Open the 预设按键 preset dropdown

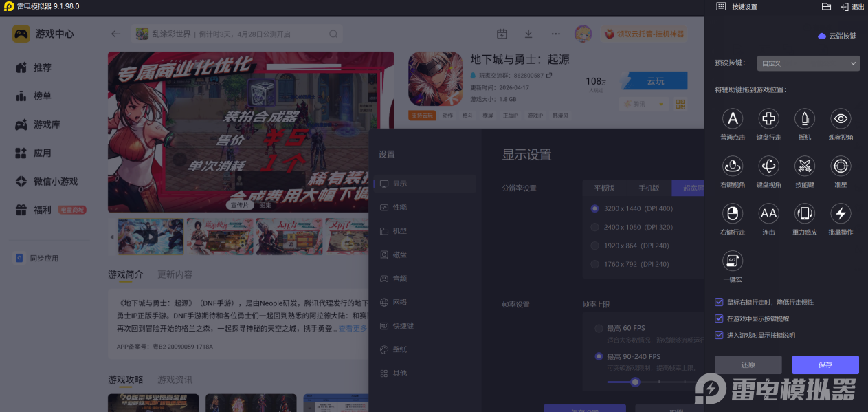(808, 63)
